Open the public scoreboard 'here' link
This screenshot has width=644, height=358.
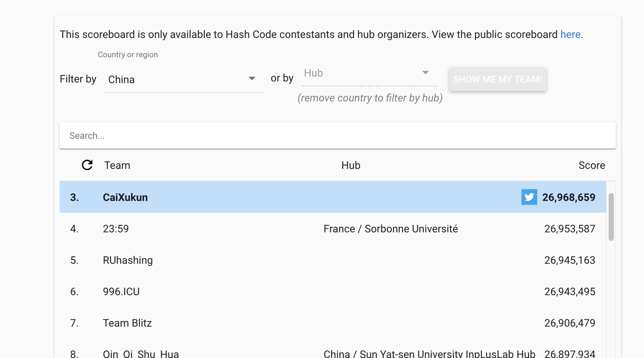[570, 34]
